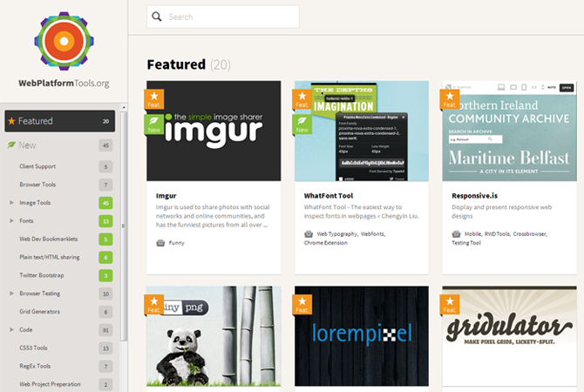Open the Imgur thumbnail image
This screenshot has width=584, height=392.
[214, 131]
